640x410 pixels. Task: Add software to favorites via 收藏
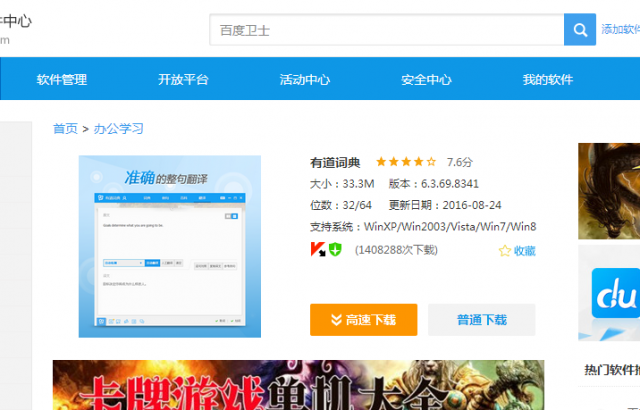tap(524, 250)
